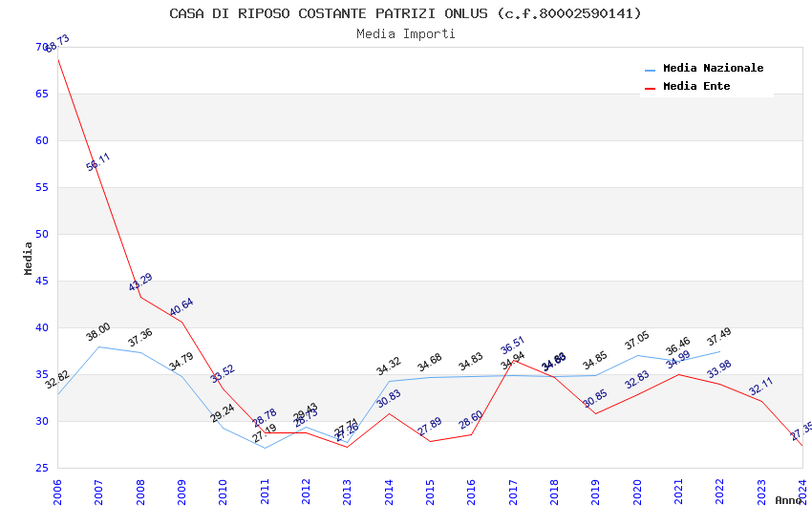This screenshot has width=812, height=525.
Task: Click the y-axis tick label 35
Action: [42, 374]
